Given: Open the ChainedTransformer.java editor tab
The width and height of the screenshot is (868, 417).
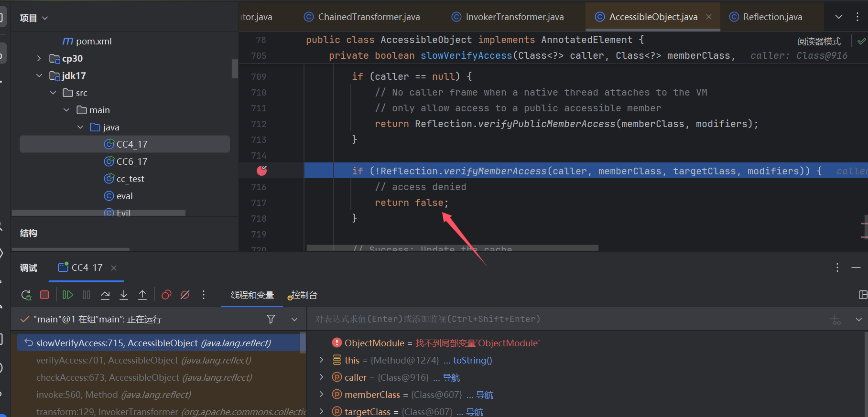Looking at the screenshot, I should [x=362, y=17].
